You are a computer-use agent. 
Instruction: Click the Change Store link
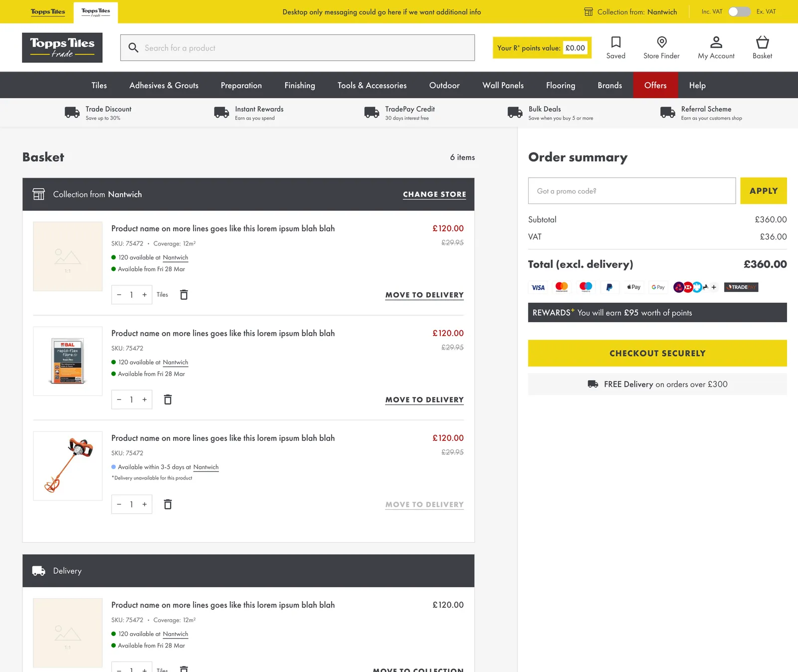(434, 195)
